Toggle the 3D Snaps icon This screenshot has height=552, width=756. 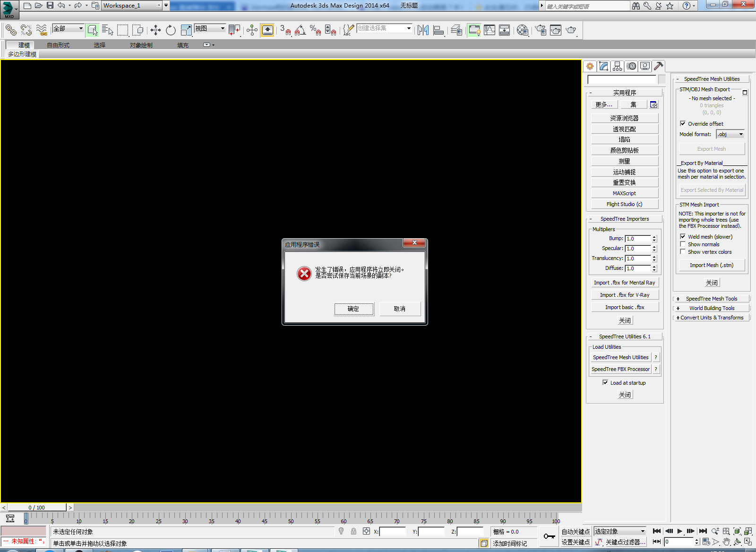pos(285,30)
